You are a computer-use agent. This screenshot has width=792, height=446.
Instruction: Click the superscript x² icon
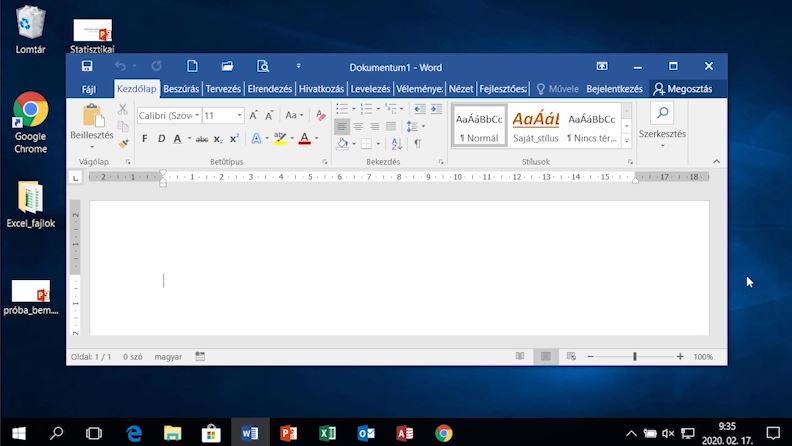[x=234, y=138]
